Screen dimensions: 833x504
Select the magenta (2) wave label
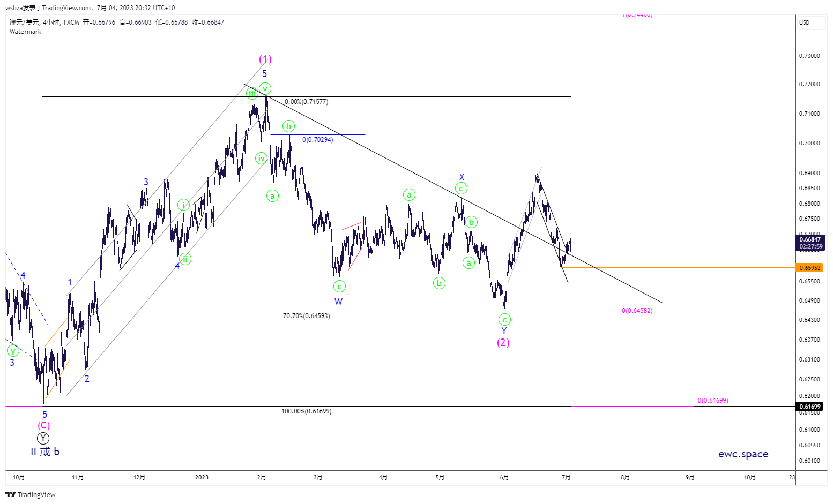503,342
